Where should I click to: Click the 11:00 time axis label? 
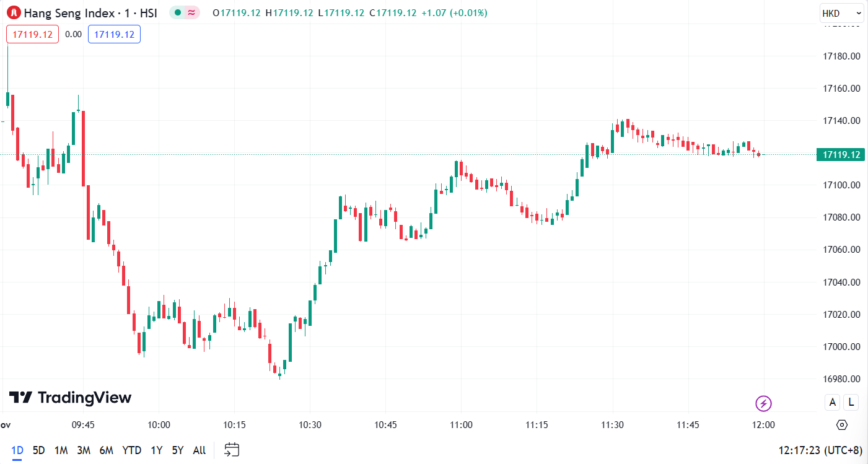point(461,425)
